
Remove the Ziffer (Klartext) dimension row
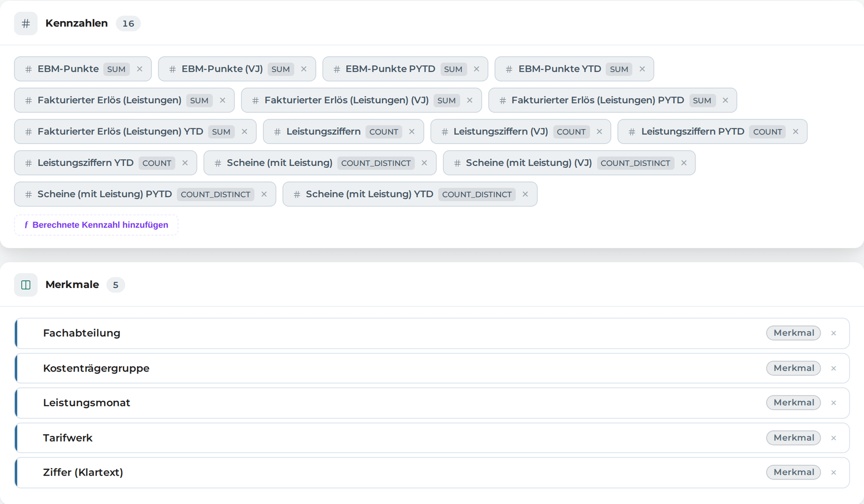click(x=834, y=473)
